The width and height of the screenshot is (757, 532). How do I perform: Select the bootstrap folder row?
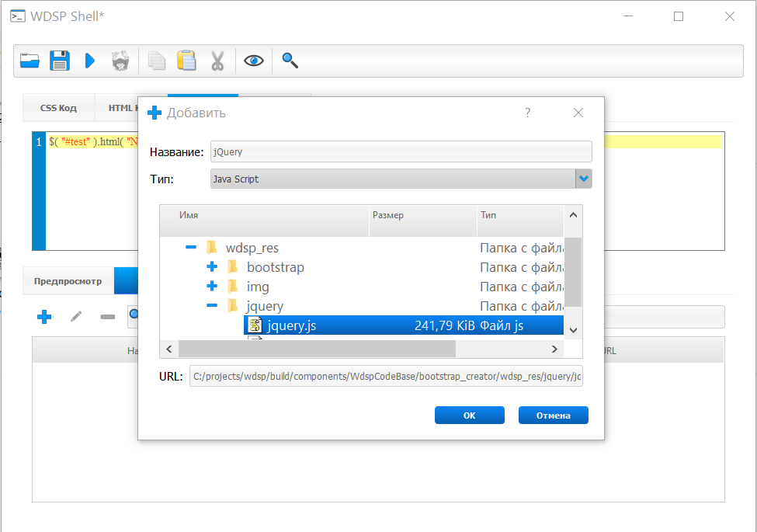(x=362, y=267)
